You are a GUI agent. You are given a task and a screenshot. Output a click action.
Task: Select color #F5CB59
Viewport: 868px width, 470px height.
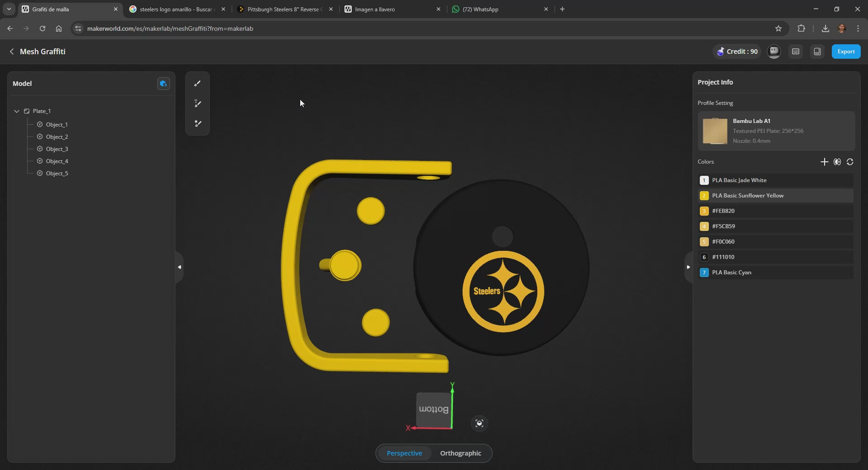776,226
